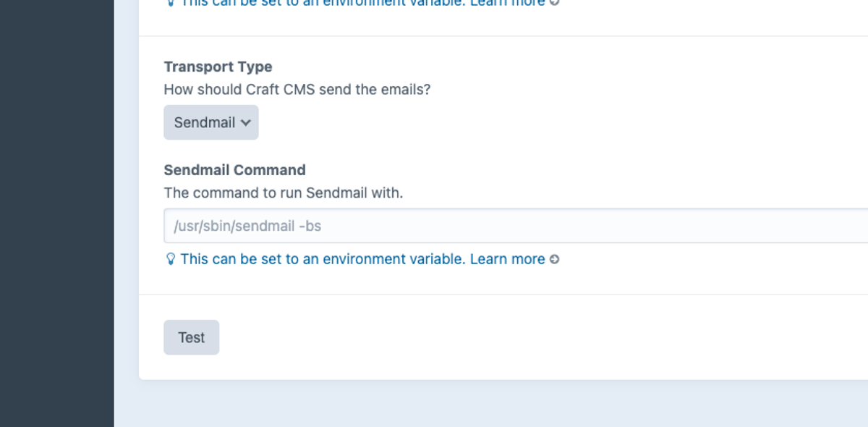Click the environment variable tip text below input

click(323, 259)
